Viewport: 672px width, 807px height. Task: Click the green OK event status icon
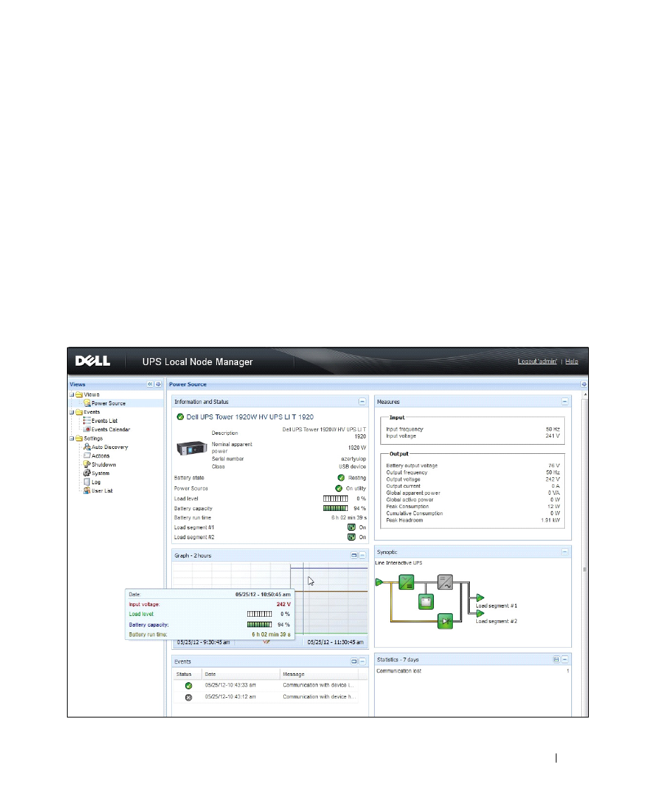(188, 686)
